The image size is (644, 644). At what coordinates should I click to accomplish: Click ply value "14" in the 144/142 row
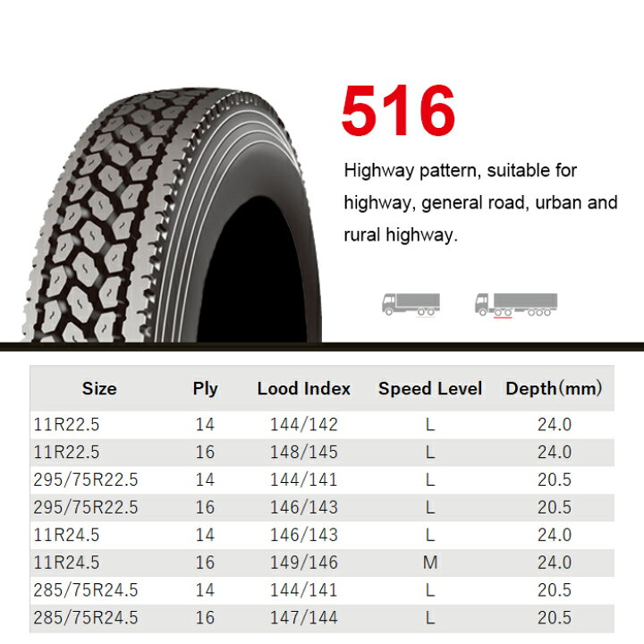pos(205,424)
